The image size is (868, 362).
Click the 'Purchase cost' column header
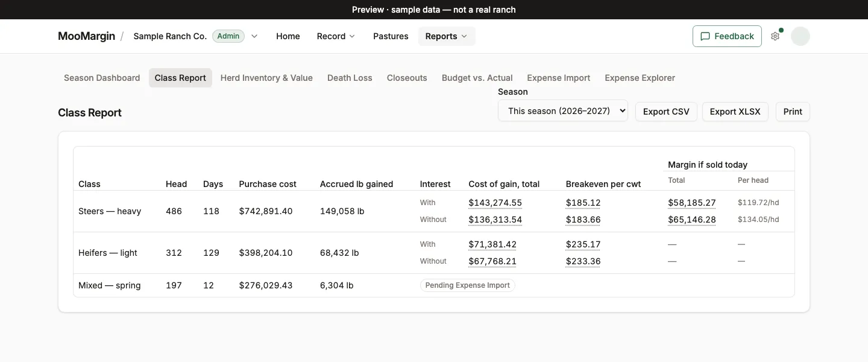tap(268, 184)
